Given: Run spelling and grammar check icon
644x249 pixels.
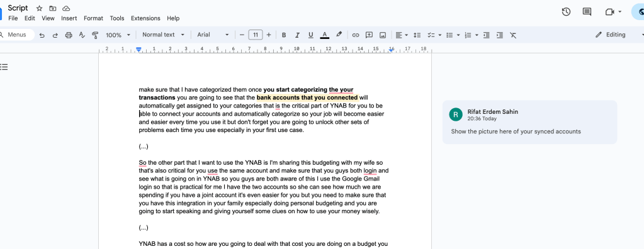Looking at the screenshot, I should click(x=82, y=35).
